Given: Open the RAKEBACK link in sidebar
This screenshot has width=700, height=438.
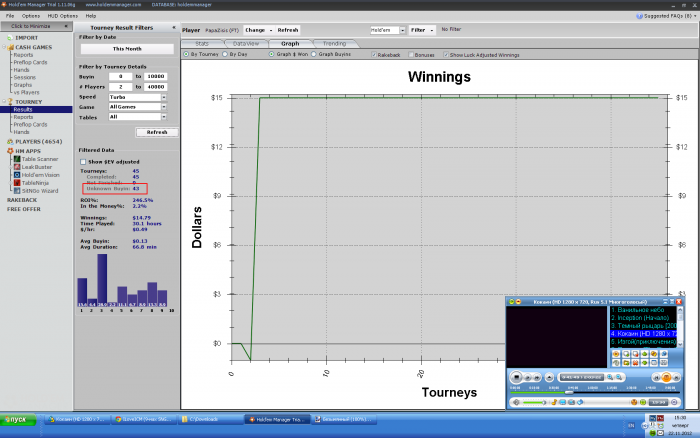Looking at the screenshot, I should click(22, 200).
